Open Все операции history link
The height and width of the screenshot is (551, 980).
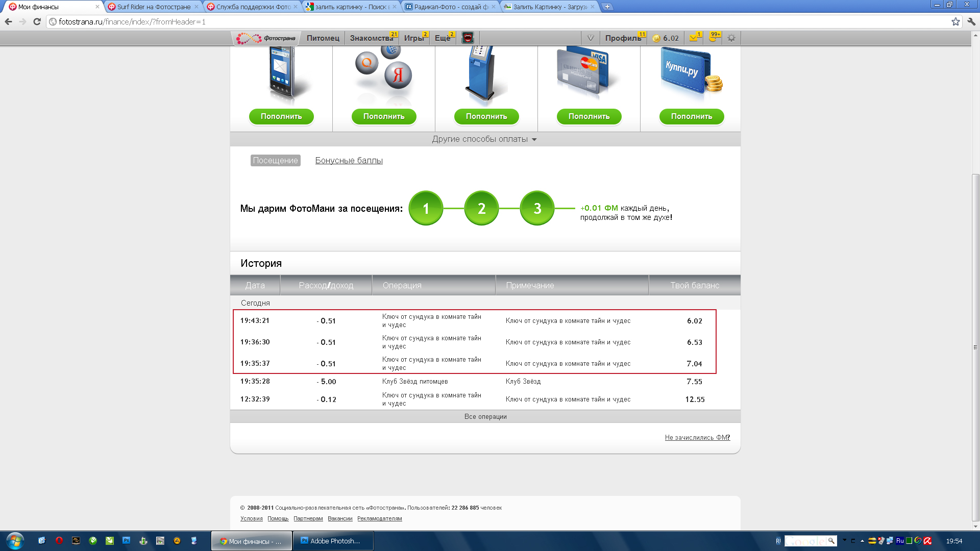(x=485, y=417)
